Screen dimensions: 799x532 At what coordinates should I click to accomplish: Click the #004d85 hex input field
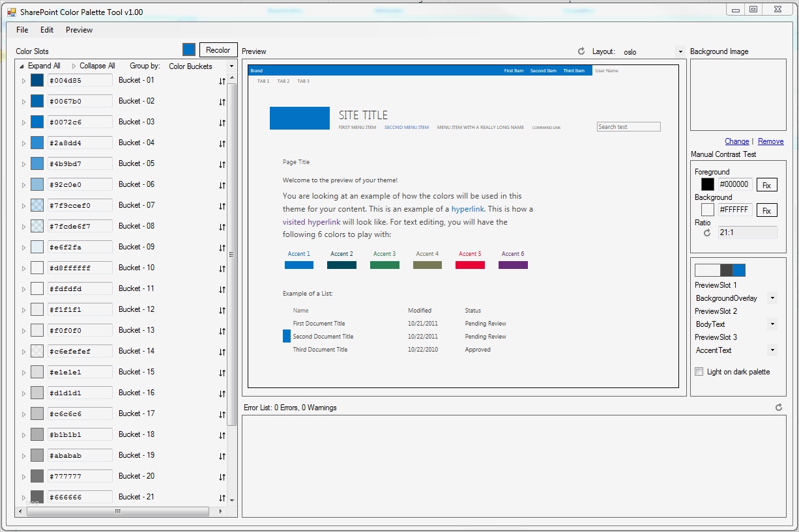(x=80, y=81)
